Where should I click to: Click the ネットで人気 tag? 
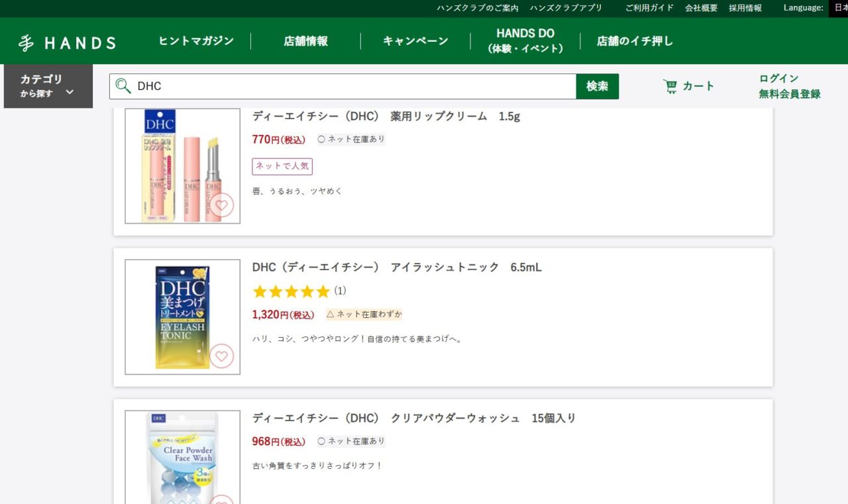(x=282, y=166)
